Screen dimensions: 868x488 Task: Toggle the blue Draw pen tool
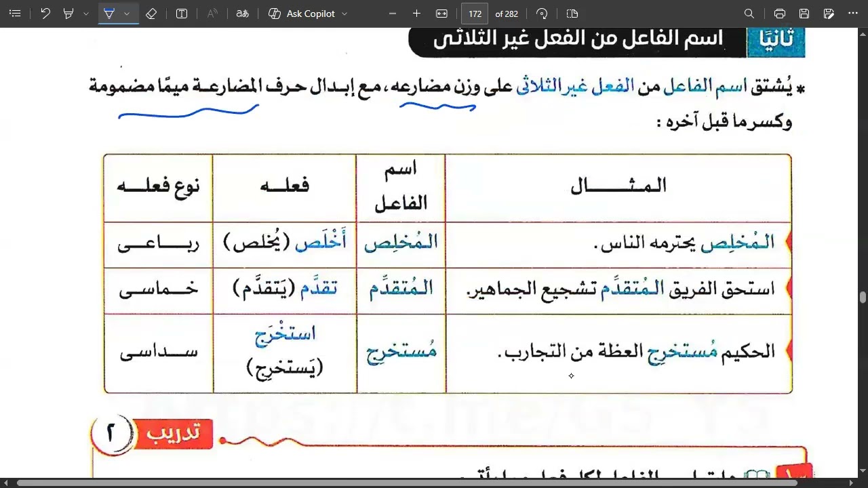109,14
